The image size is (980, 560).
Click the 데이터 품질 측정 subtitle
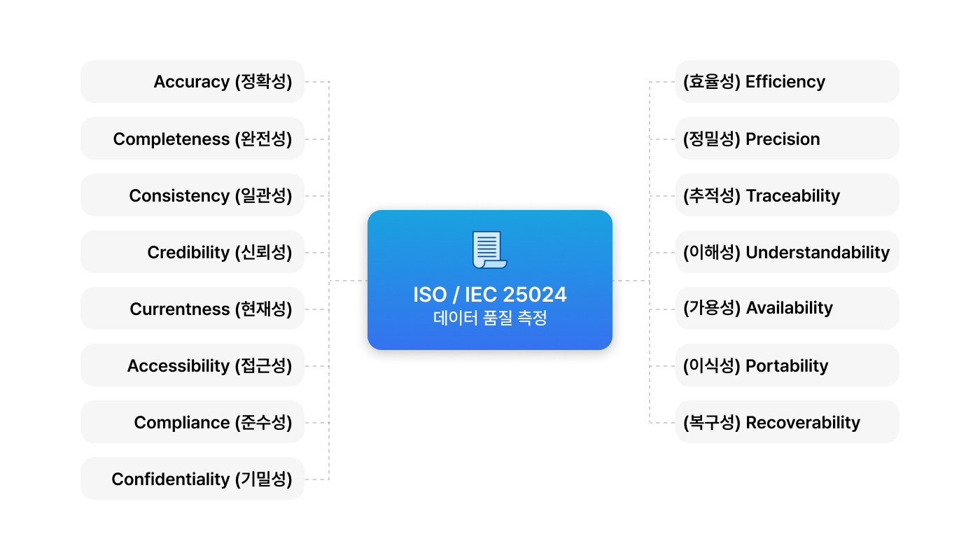click(490, 318)
